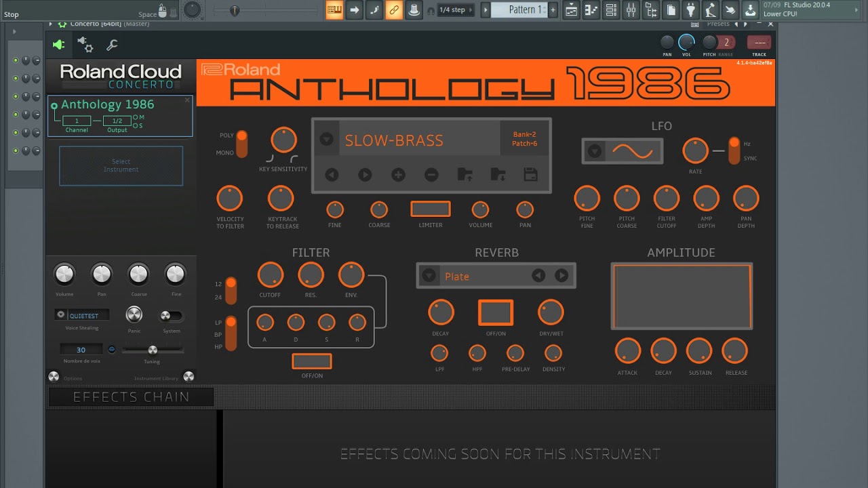Toggle the System switch
Image resolution: width=868 pixels, height=488 pixels.
click(x=171, y=316)
